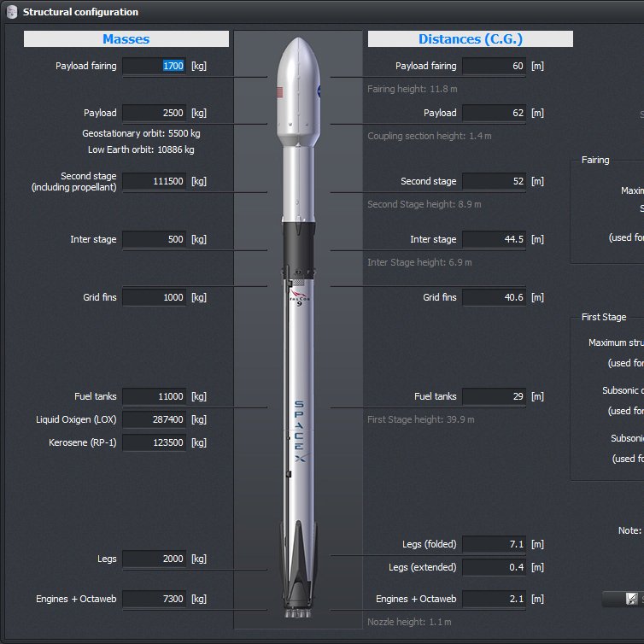Click the Falcon 9 rocket image
This screenshot has width=644, height=644.
point(299,328)
